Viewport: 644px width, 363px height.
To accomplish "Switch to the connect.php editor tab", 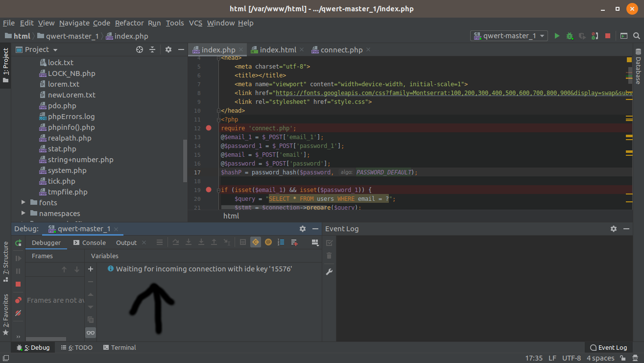I will (341, 50).
